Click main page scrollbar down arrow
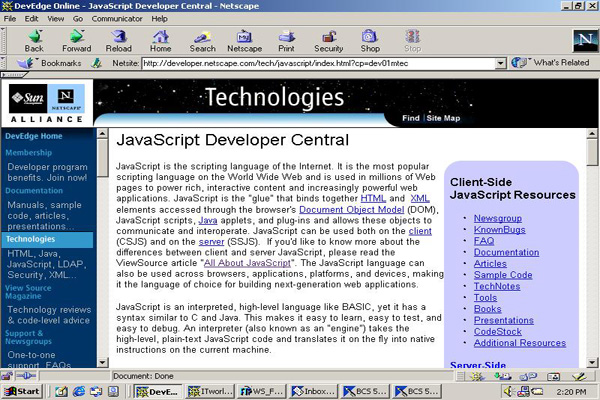Image resolution: width=600 pixels, height=400 pixels. pyautogui.click(x=592, y=362)
